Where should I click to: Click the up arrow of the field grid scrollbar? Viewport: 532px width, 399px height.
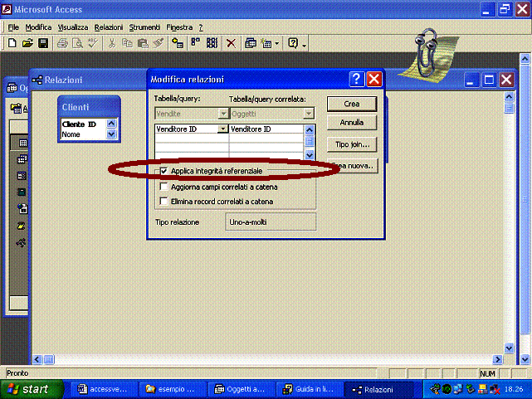pos(309,130)
